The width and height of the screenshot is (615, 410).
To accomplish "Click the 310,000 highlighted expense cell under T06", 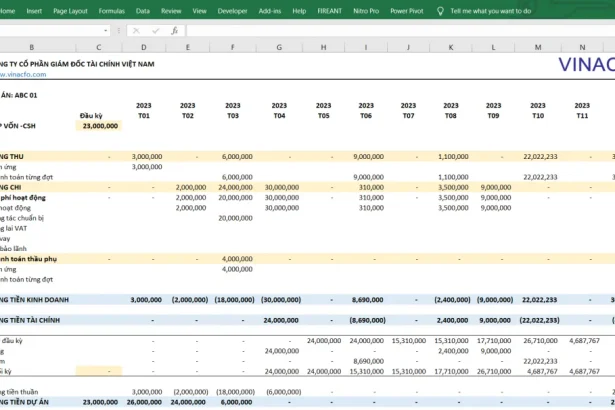I will click(371, 188).
